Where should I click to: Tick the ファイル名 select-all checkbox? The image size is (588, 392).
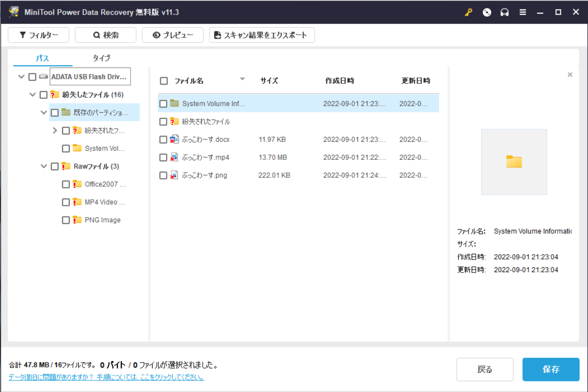[164, 81]
